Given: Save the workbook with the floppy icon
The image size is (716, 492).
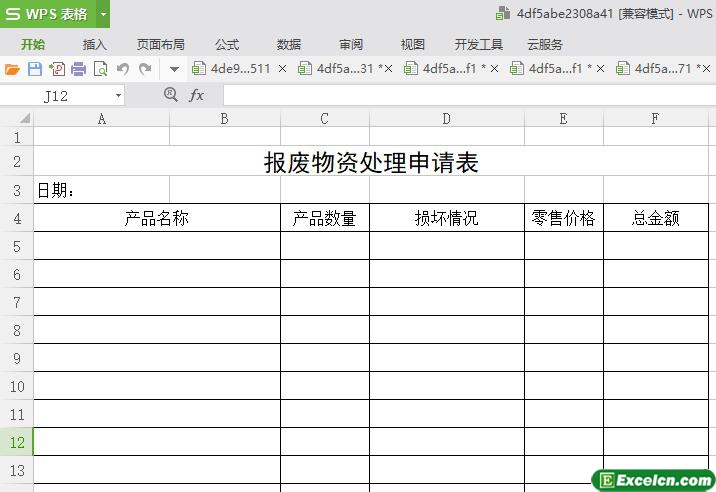Looking at the screenshot, I should [x=35, y=69].
